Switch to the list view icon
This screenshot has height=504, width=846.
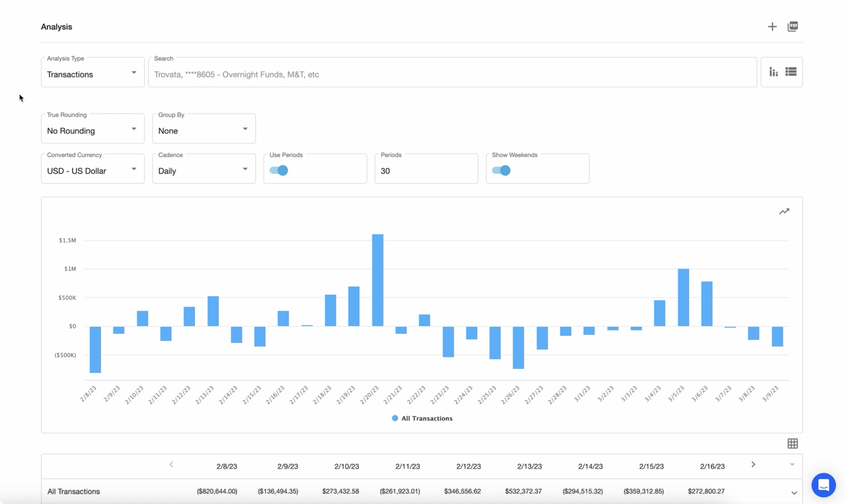coord(791,72)
